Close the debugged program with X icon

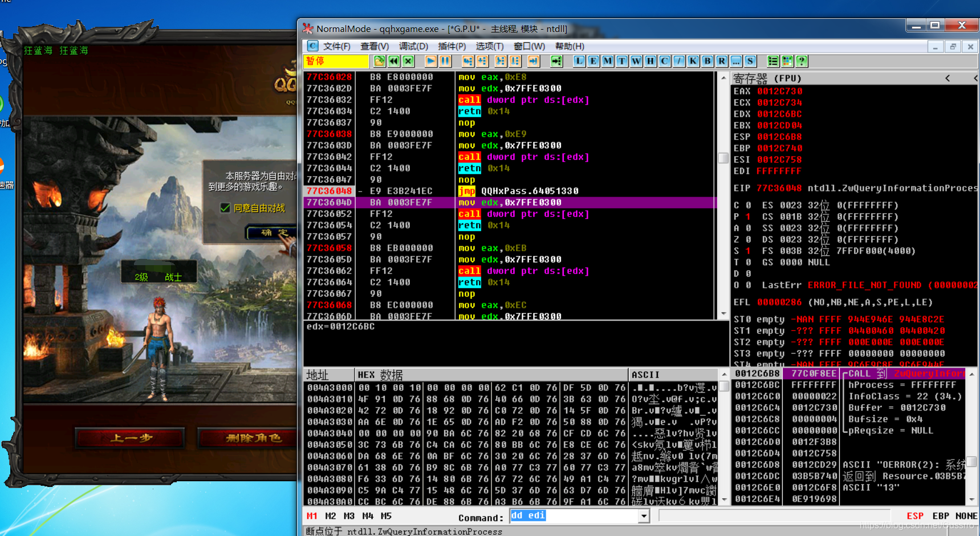(x=408, y=61)
